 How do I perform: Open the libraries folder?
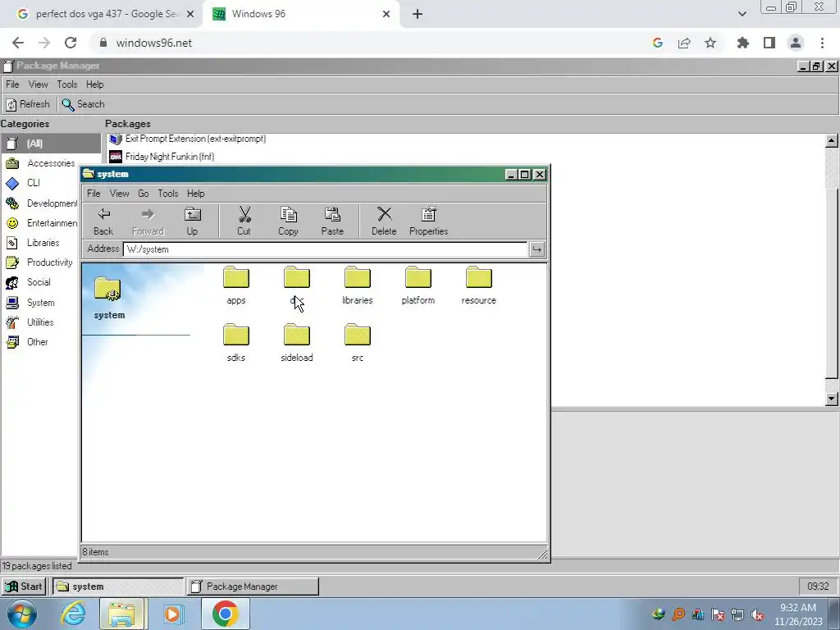pyautogui.click(x=358, y=286)
